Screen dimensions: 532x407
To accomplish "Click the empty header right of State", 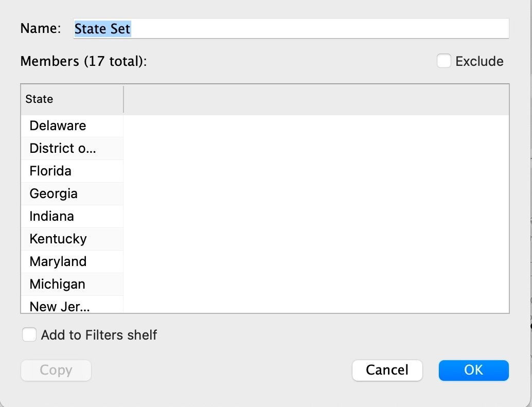I will [316, 99].
